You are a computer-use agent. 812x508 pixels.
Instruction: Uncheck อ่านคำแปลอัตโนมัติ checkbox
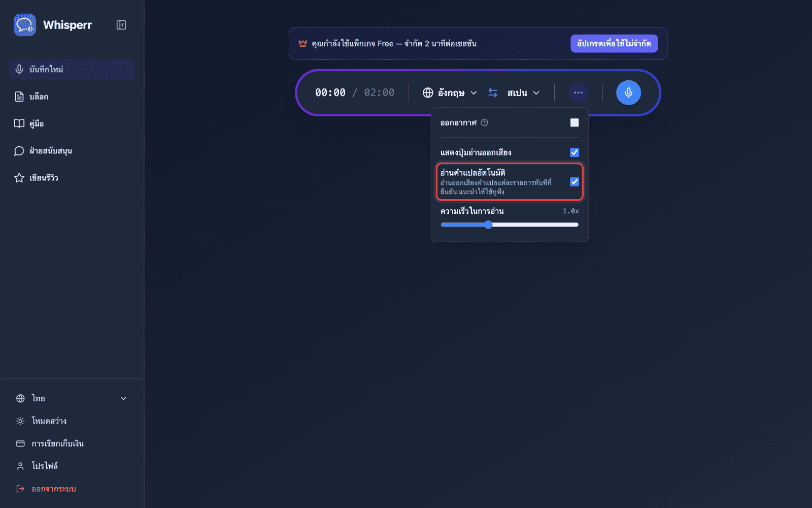point(574,182)
